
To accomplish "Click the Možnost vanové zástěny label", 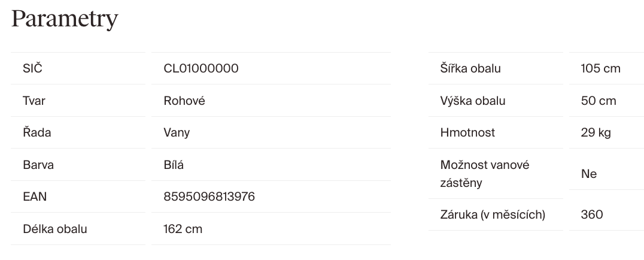I will 485,174.
